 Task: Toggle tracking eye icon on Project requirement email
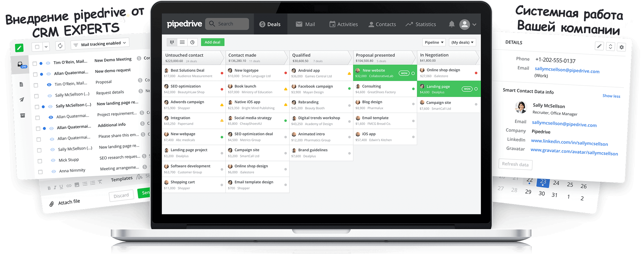click(51, 117)
